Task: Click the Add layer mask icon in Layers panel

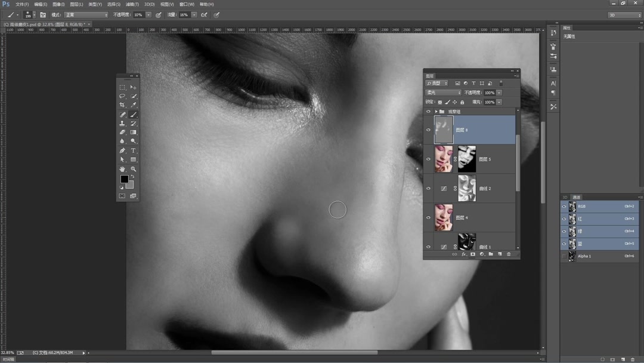Action: 472,254
